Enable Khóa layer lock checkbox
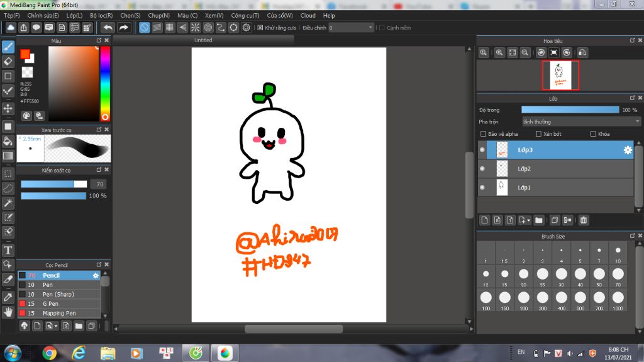 tap(593, 133)
